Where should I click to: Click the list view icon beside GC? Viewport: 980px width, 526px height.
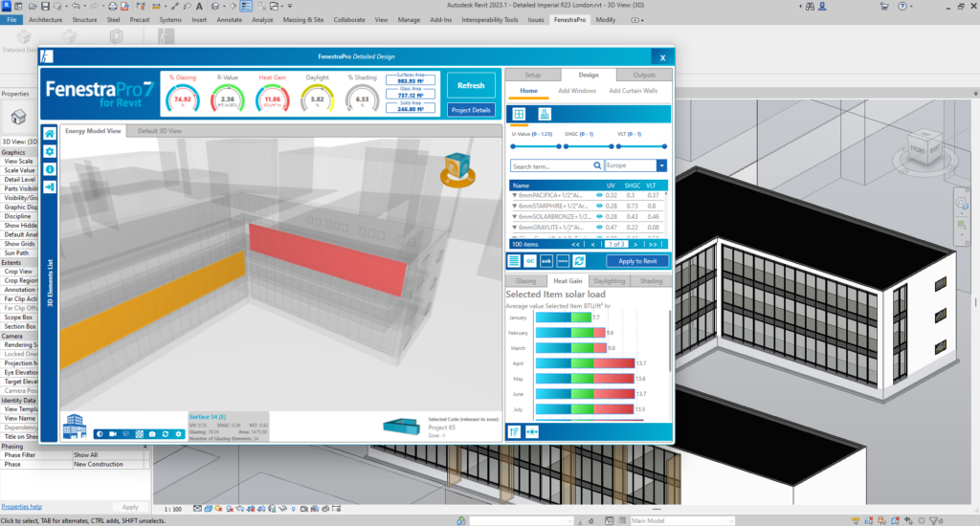(514, 261)
